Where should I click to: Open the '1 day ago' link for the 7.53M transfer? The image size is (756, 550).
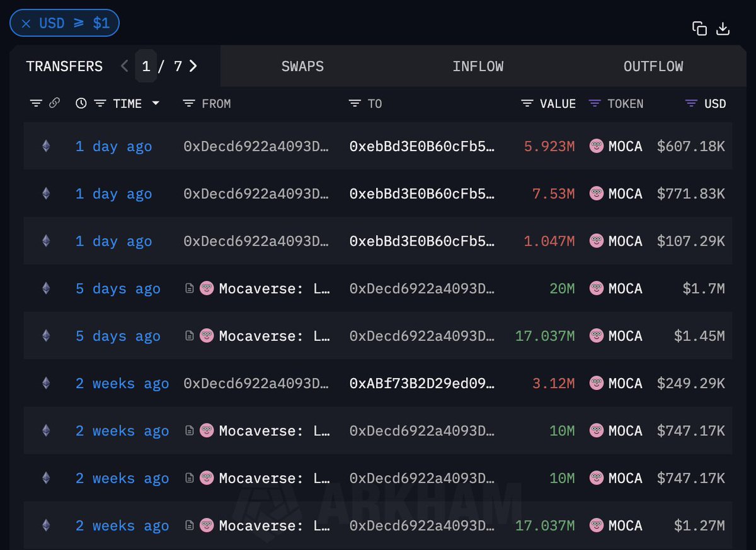pos(113,193)
